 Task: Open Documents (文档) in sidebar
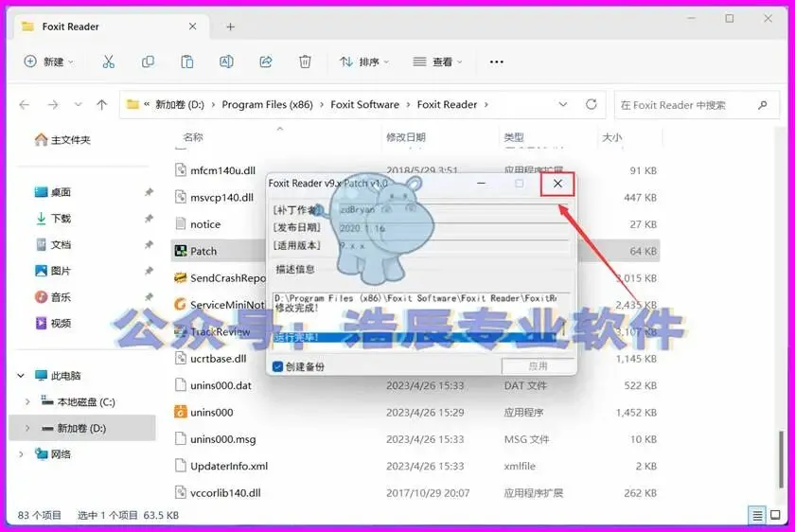pyautogui.click(x=53, y=245)
